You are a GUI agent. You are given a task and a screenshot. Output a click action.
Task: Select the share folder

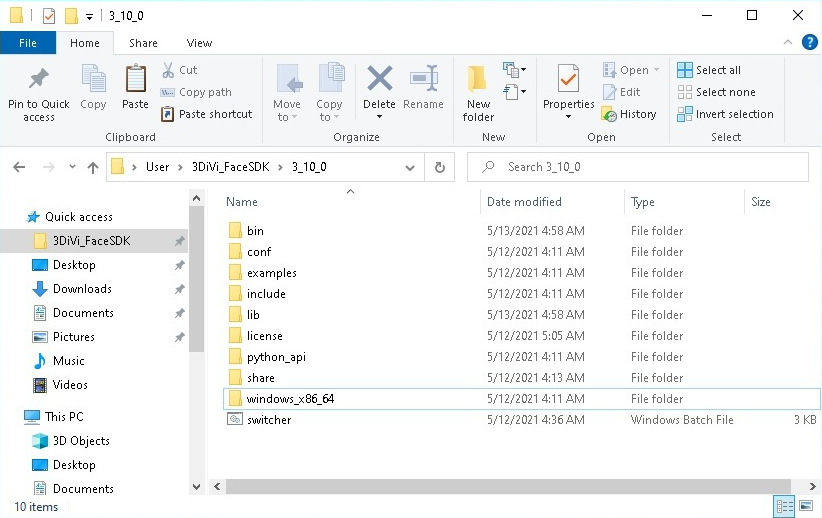click(261, 377)
